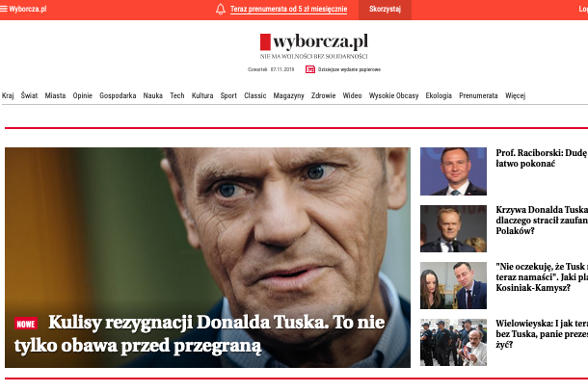The height and width of the screenshot is (392, 588).
Task: Open the Ekologia section
Action: pyautogui.click(x=439, y=95)
